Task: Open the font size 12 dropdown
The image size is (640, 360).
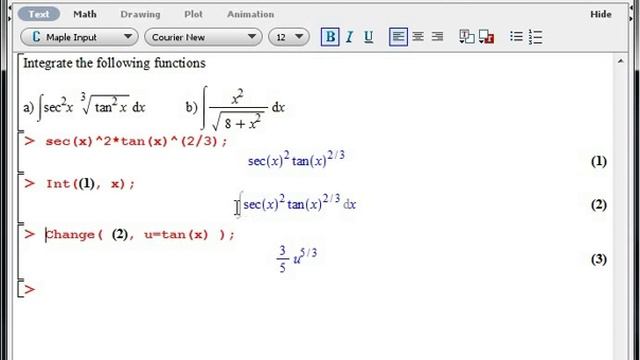Action: pyautogui.click(x=289, y=37)
